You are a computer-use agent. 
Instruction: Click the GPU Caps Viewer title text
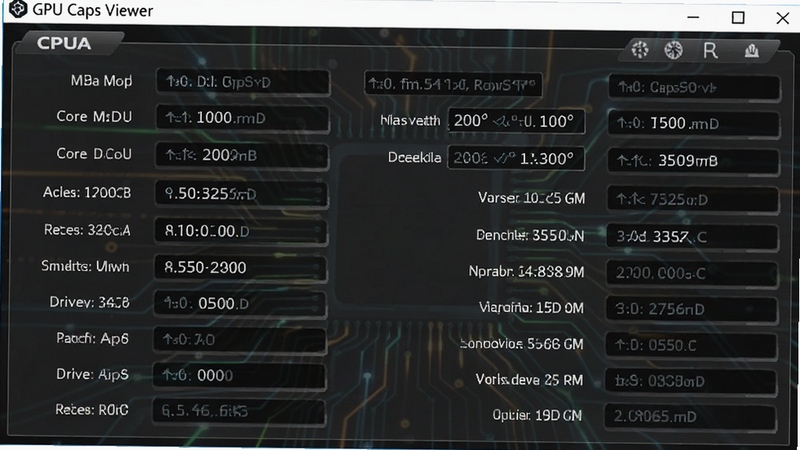click(93, 10)
